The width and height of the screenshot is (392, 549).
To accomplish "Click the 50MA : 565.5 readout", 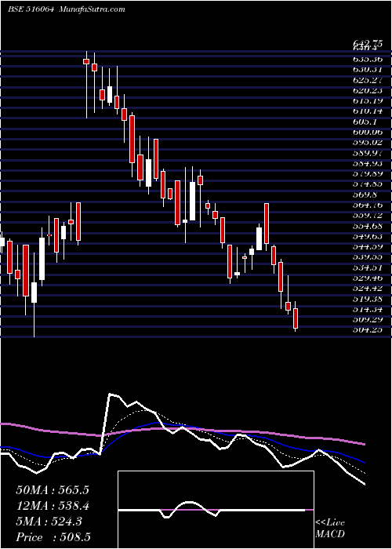I will point(53,490).
